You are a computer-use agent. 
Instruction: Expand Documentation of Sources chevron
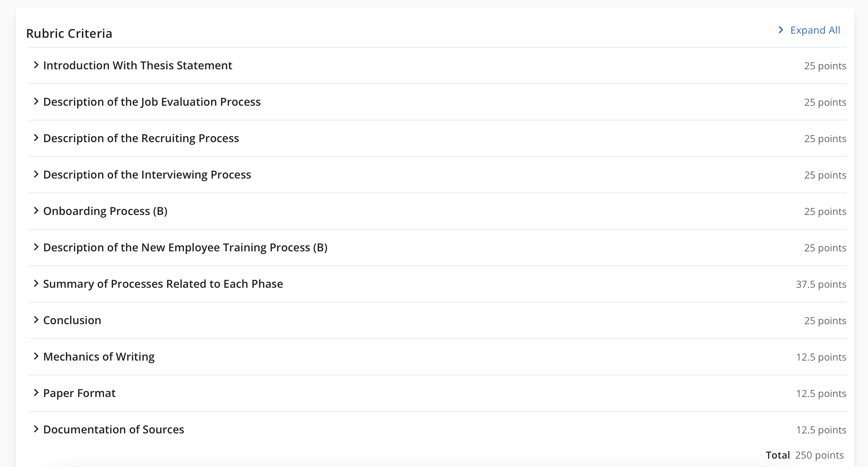coord(36,429)
